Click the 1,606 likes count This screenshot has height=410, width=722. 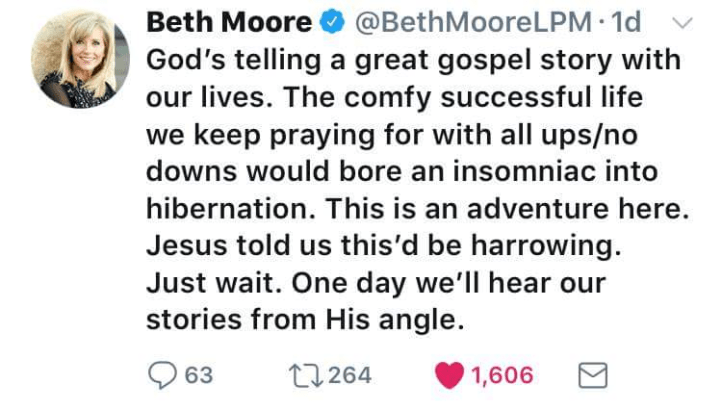pyautogui.click(x=502, y=375)
